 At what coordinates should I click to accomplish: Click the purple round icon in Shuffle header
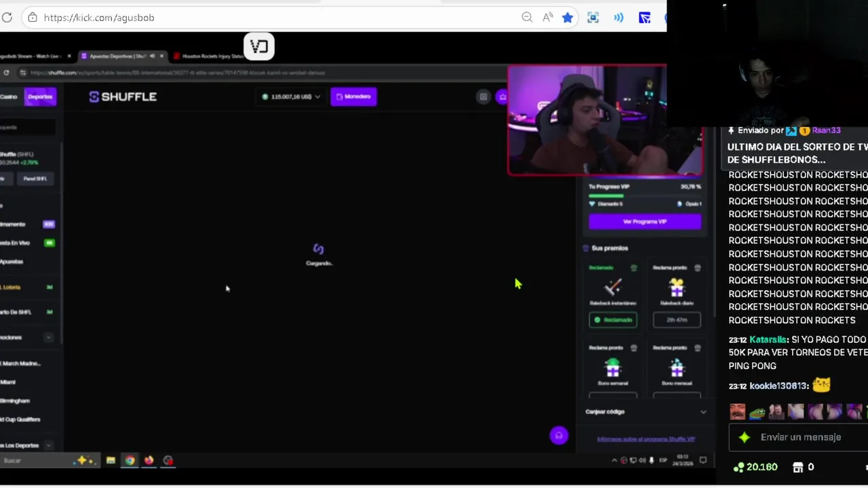[x=502, y=97]
